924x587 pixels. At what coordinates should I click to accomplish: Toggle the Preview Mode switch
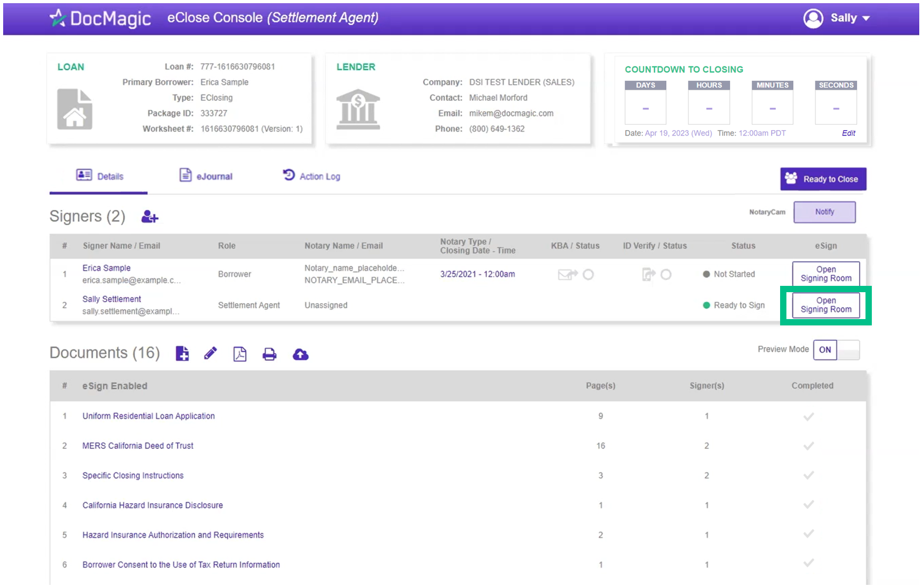(836, 350)
